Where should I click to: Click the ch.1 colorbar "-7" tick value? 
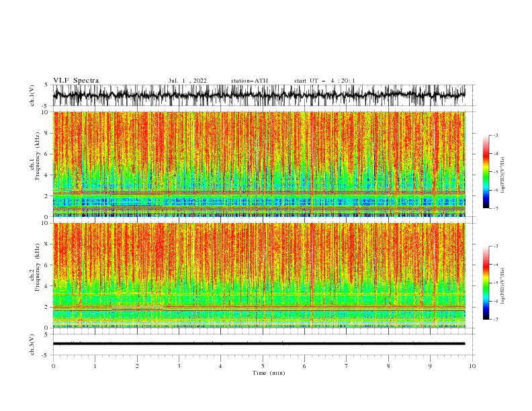pos(496,208)
